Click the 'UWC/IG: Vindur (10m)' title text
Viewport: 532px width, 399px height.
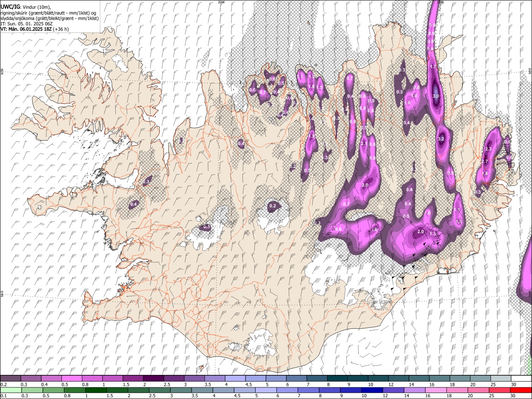(x=25, y=7)
